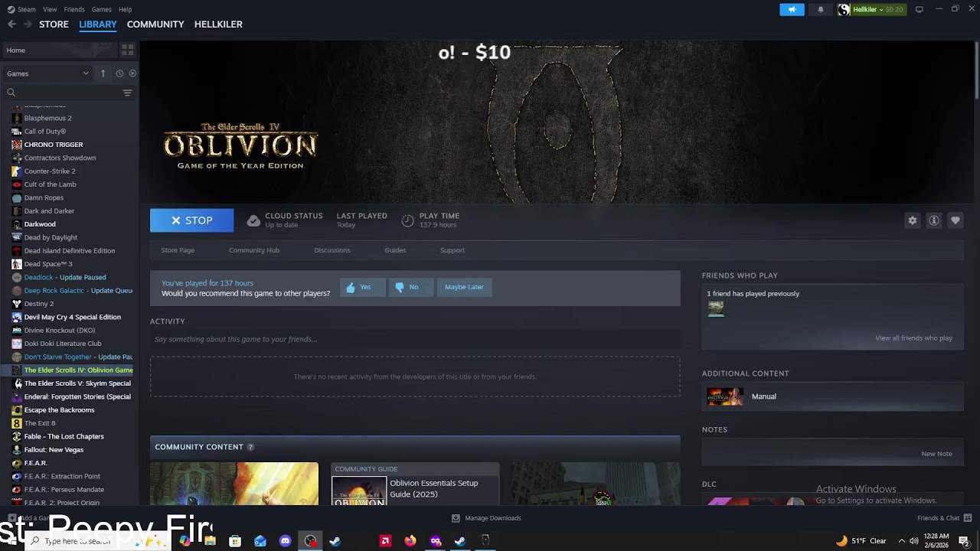The image size is (980, 551).
Task: Click the library search field
Action: click(63, 93)
